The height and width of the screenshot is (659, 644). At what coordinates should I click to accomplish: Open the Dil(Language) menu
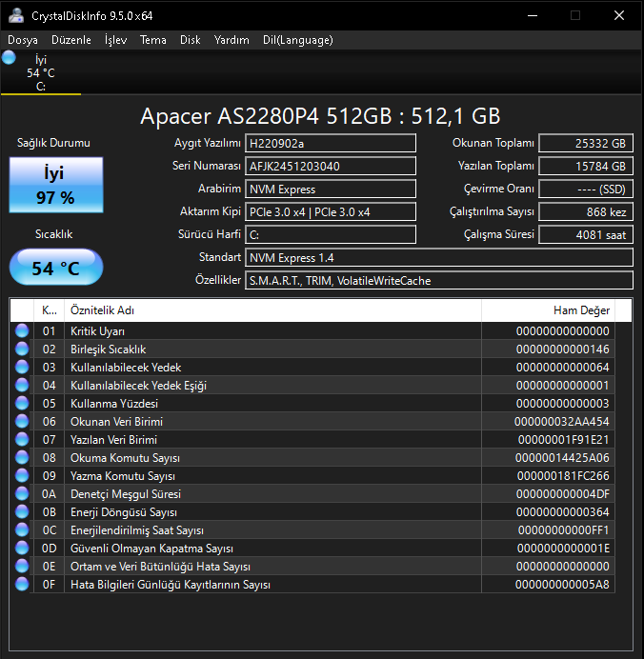click(297, 40)
